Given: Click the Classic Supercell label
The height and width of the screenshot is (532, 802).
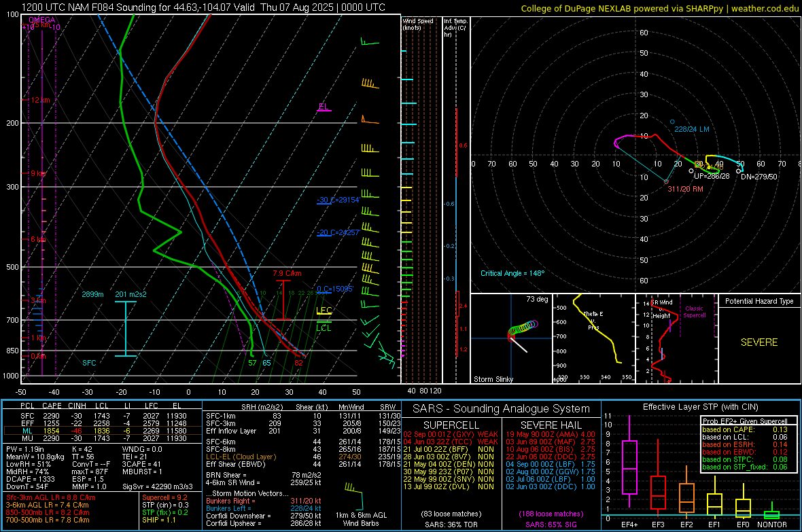Looking at the screenshot, I should coord(694,312).
